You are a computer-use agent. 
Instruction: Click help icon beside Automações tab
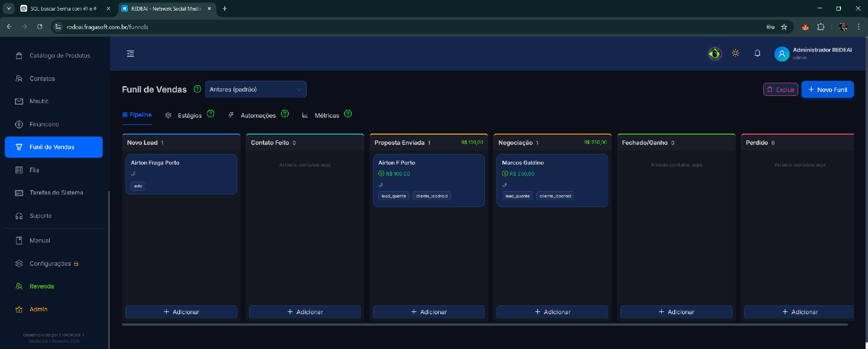tap(285, 114)
